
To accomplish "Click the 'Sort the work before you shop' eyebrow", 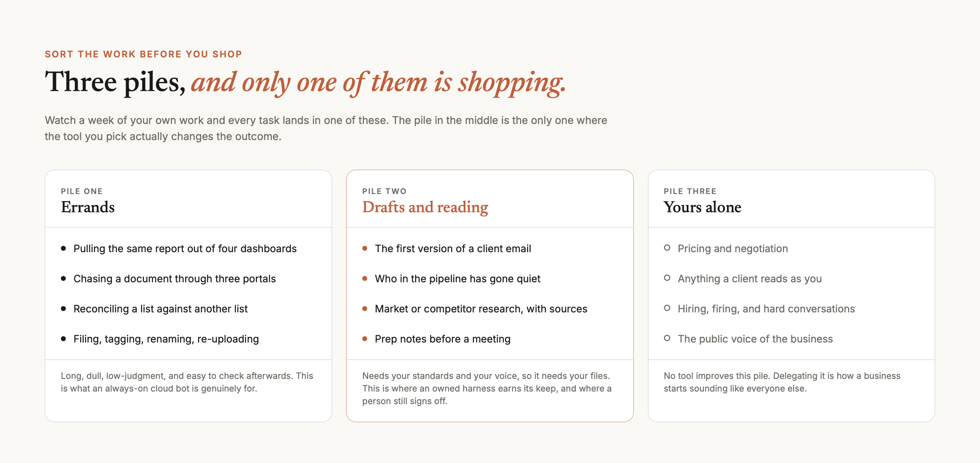I will pos(143,54).
